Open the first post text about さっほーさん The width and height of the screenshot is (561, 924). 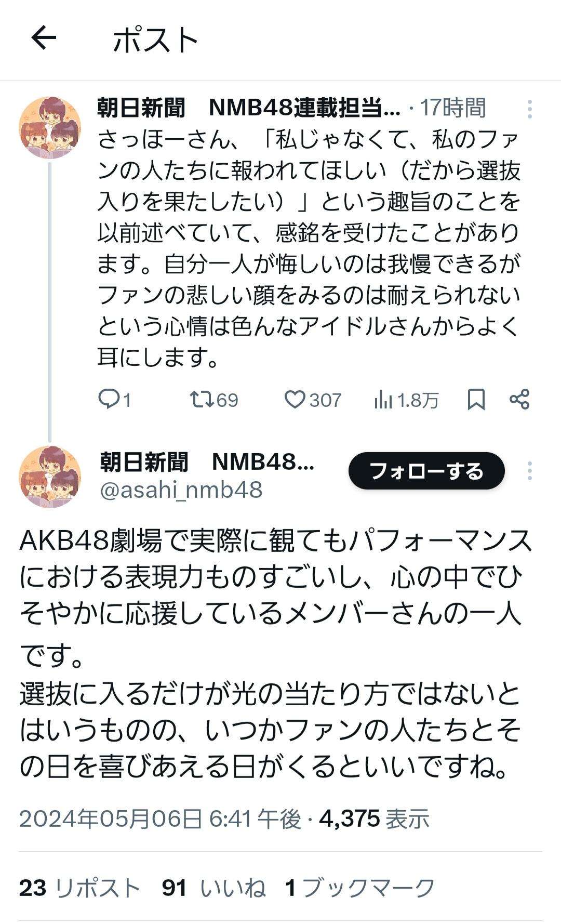coord(309,248)
